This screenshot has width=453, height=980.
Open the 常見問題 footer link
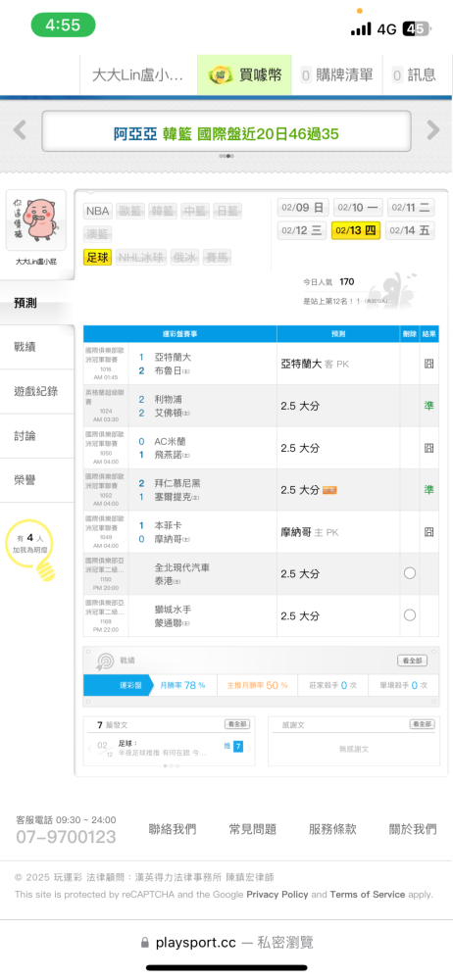[x=252, y=829]
